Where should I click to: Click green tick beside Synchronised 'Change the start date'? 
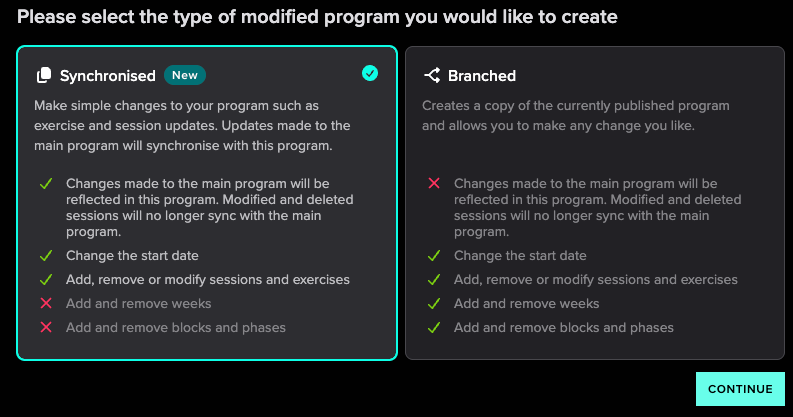point(46,255)
